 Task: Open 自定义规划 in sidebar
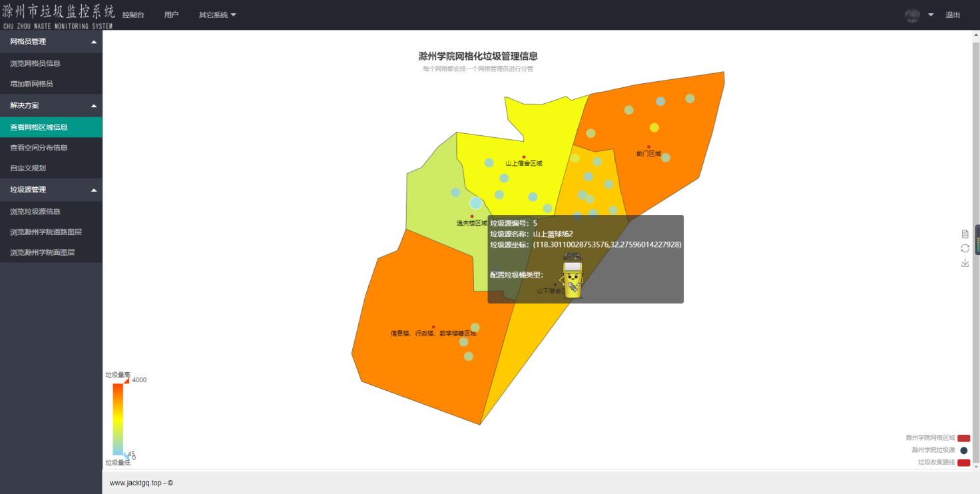[x=51, y=168]
